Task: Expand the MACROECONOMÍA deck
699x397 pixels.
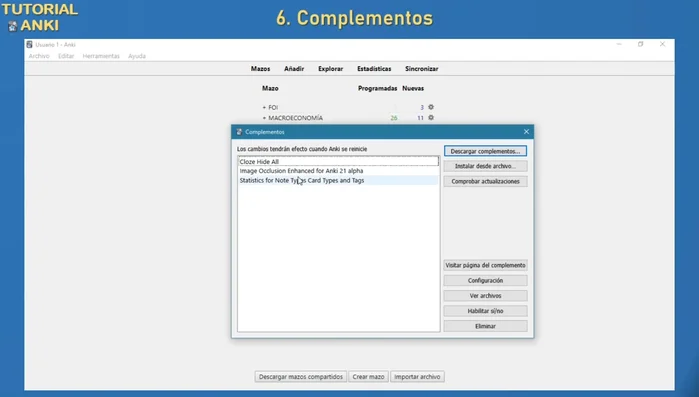Action: click(x=264, y=118)
